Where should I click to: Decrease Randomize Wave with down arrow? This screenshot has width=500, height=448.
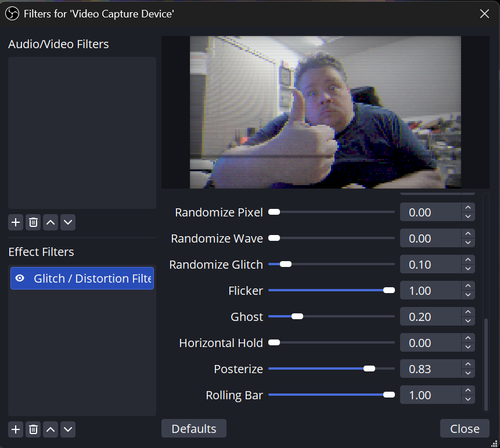[468, 243]
